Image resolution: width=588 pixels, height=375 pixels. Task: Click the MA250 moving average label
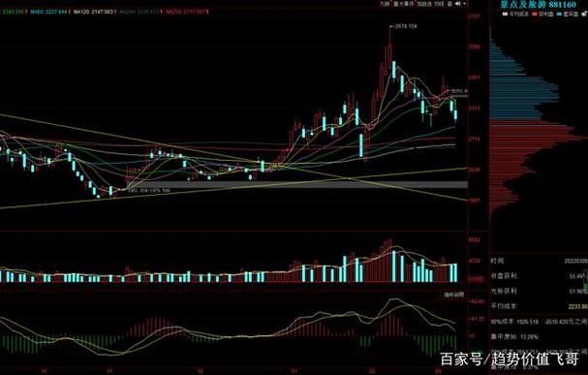click(186, 12)
